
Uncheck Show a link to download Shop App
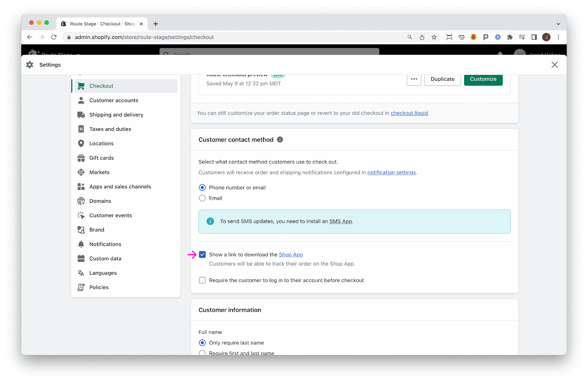(x=202, y=254)
